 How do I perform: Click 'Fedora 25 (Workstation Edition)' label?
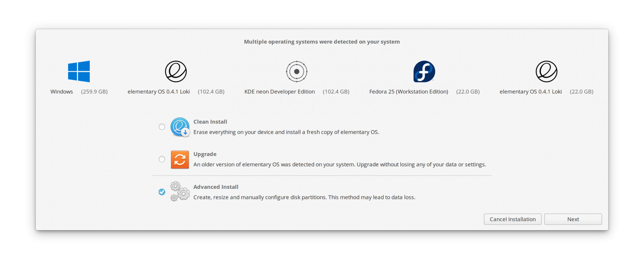tap(409, 92)
